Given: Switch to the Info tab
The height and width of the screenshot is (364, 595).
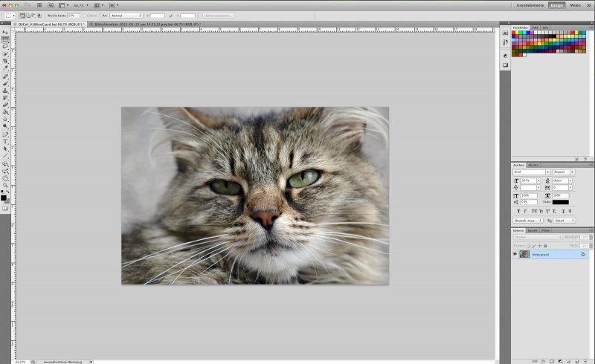Looking at the screenshot, I should pyautogui.click(x=545, y=27).
